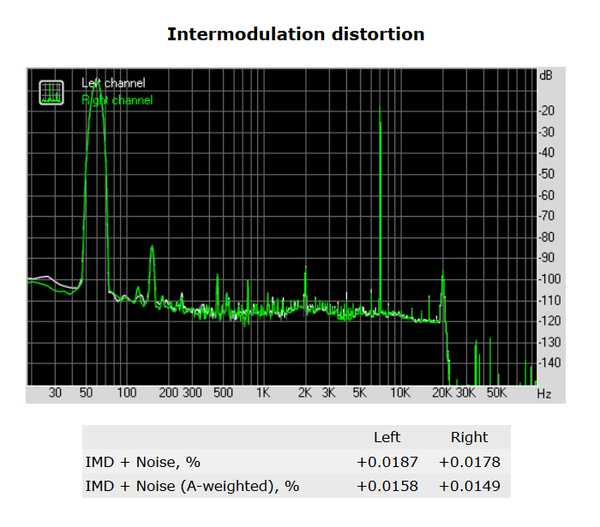This screenshot has width=600, height=527.
Task: Click the 'dB' axis unit label
Action: click(x=546, y=75)
